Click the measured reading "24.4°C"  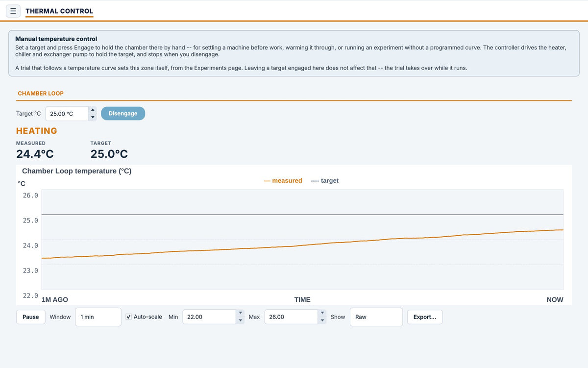[35, 154]
